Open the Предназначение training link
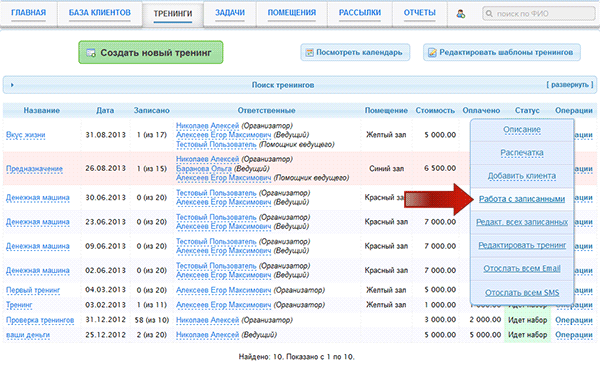This screenshot has width=600, height=370. 34,169
